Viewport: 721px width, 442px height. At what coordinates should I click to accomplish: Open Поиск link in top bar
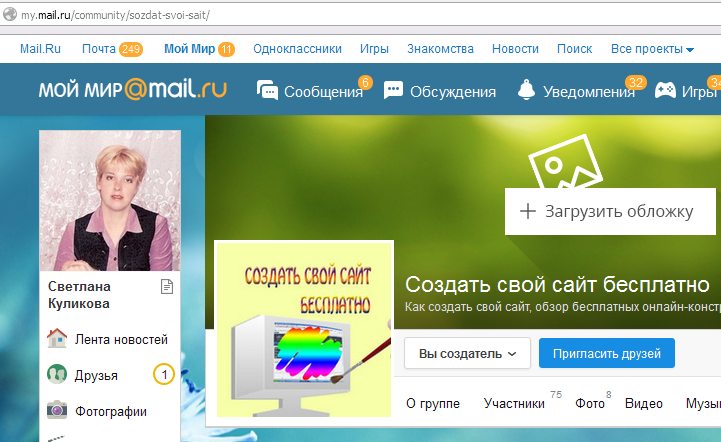coord(574,49)
